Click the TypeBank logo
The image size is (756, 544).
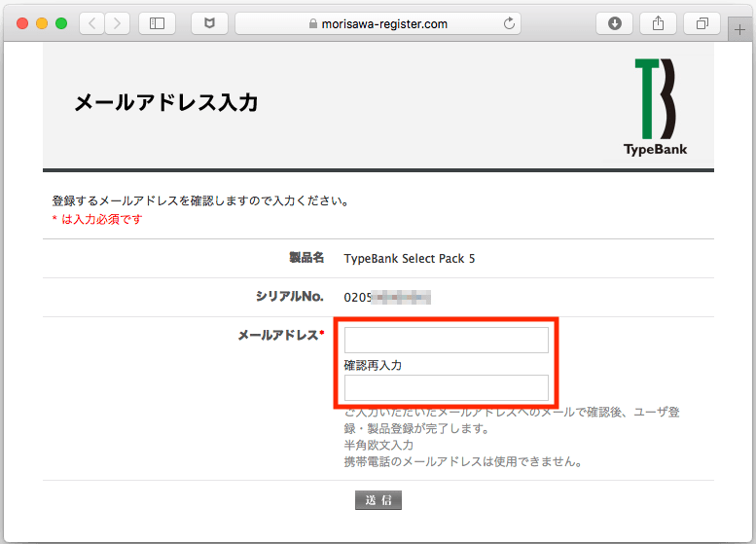click(x=655, y=107)
